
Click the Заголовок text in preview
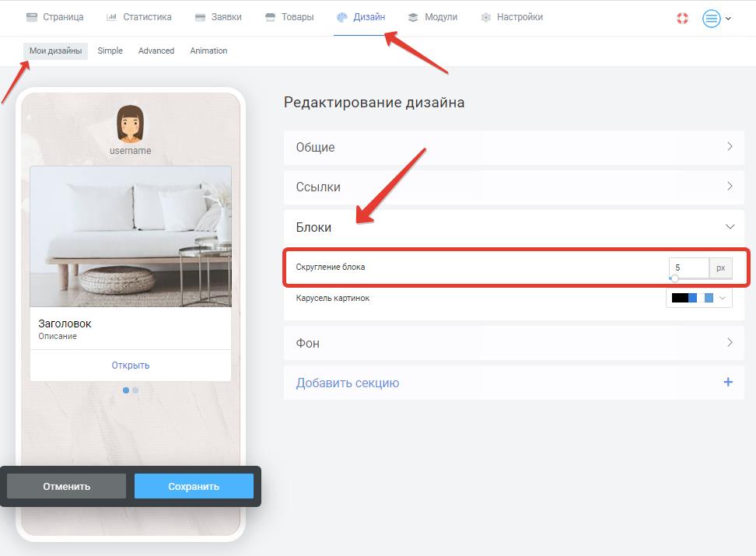pos(65,323)
